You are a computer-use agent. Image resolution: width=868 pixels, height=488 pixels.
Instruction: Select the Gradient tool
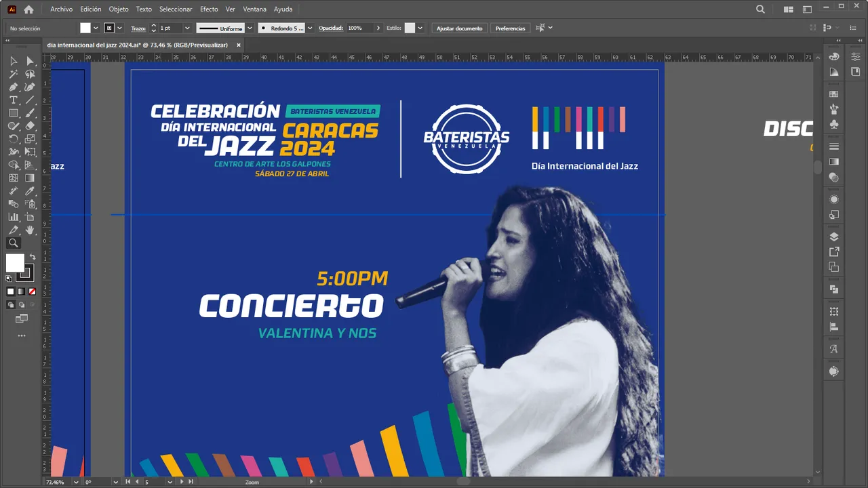[x=30, y=178]
